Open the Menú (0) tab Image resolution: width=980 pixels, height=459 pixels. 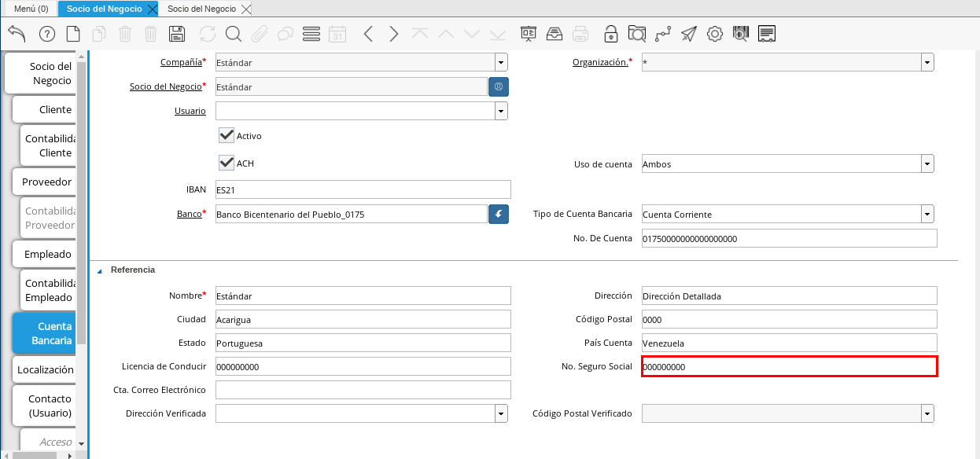tap(31, 9)
